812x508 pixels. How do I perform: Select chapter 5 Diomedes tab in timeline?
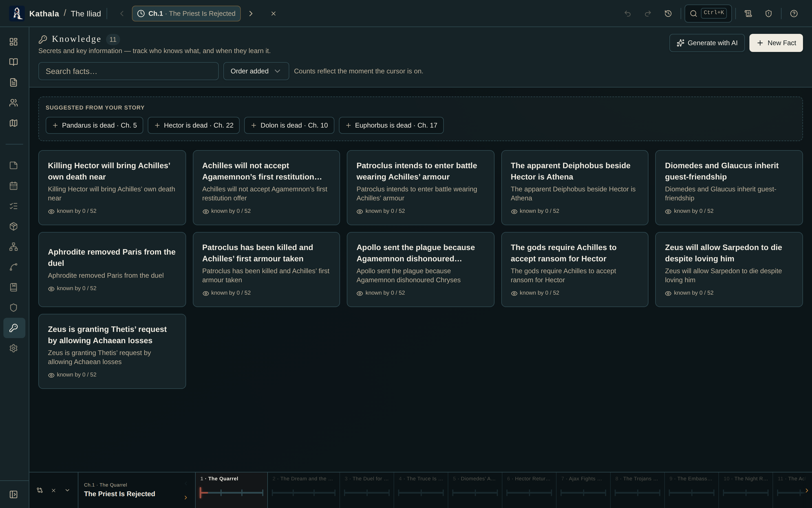pos(475,490)
